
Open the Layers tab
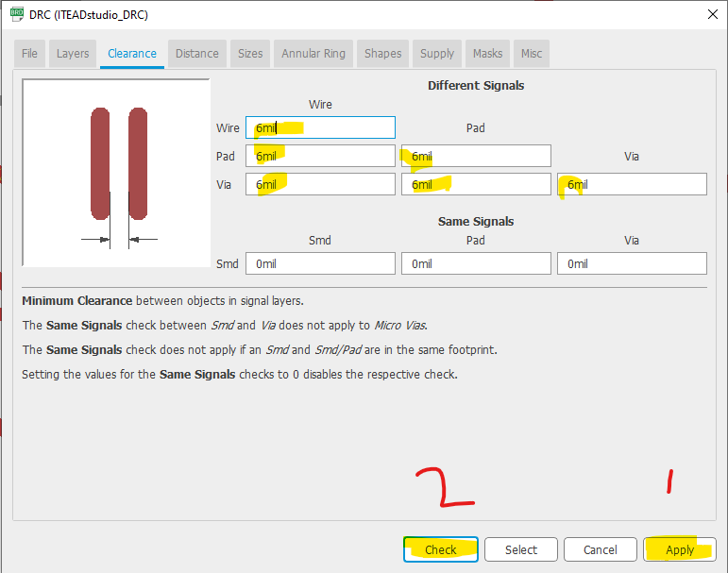tap(73, 54)
